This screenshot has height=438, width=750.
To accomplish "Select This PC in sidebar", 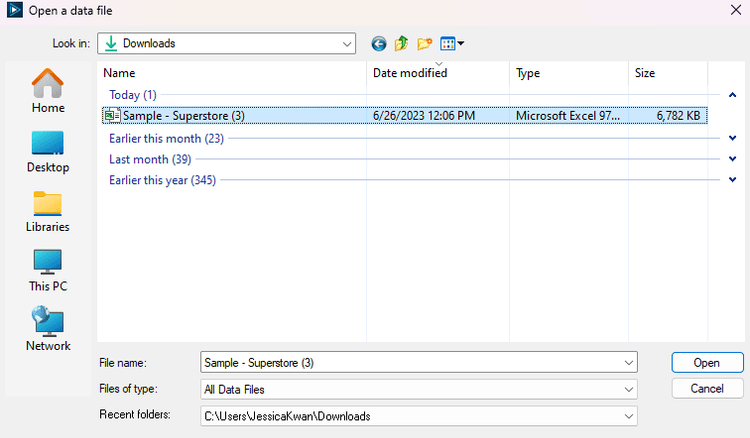I will (48, 269).
